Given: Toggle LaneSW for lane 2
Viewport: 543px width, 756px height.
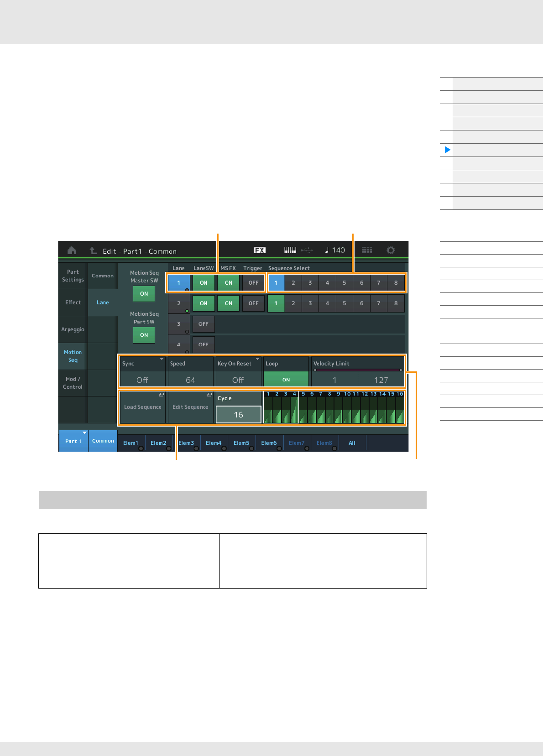Looking at the screenshot, I should coord(204,303).
